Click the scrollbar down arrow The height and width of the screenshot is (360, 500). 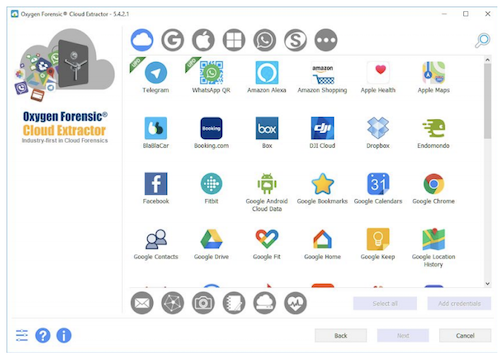click(x=487, y=284)
